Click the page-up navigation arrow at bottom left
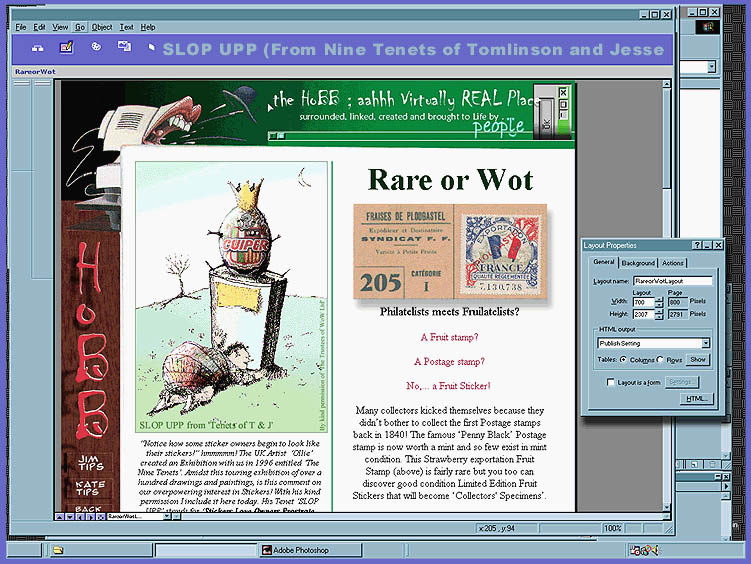 pyautogui.click(x=59, y=517)
